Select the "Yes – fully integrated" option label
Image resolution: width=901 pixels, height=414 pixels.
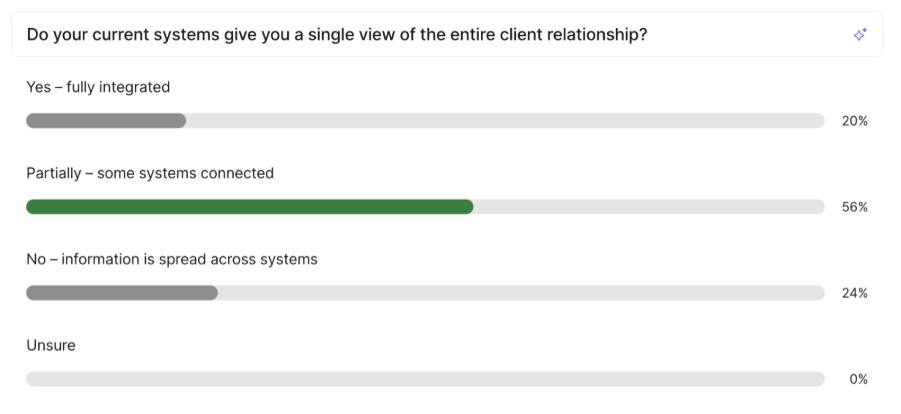(x=98, y=87)
